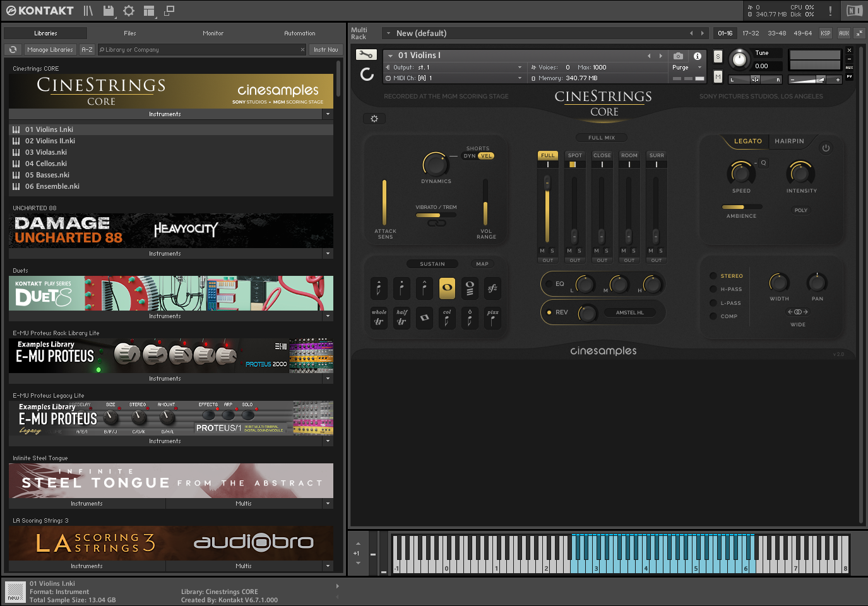Screen dimensions: 868x606
Task: Switch to the Monitor tab
Action: [213, 33]
